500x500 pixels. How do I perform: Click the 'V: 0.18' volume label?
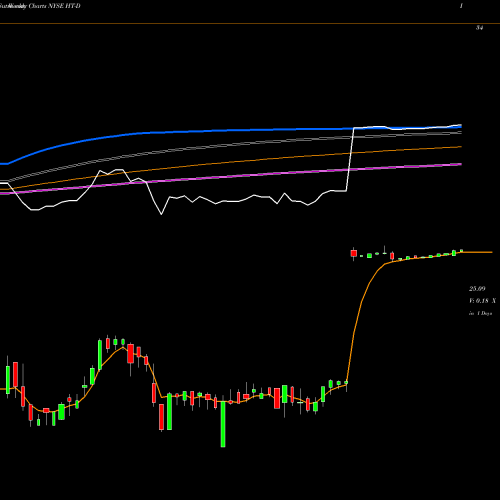[479, 301]
